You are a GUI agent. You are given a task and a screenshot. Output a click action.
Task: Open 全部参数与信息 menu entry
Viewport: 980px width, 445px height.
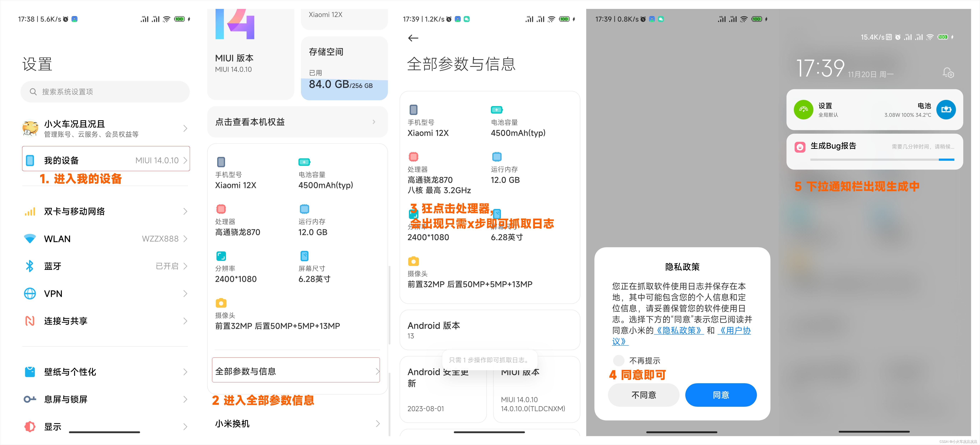pos(296,371)
